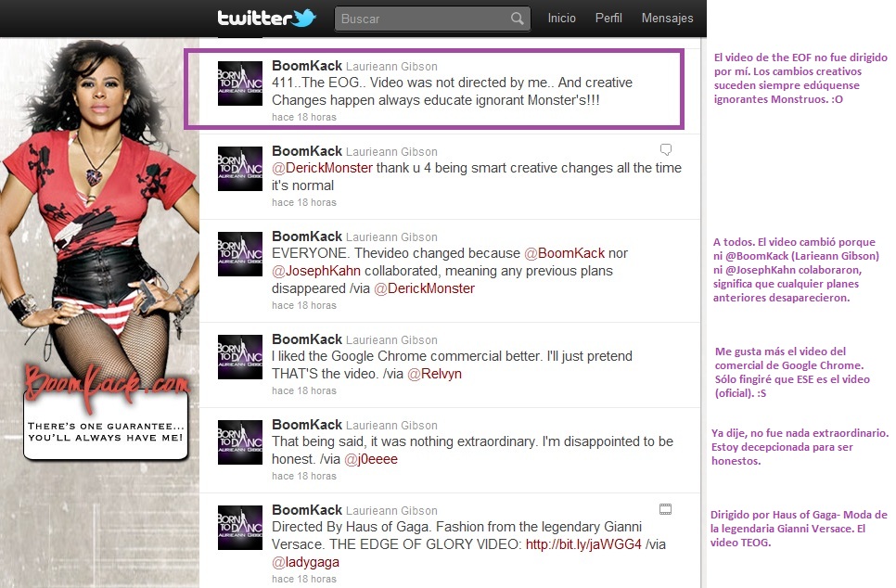This screenshot has height=588, width=896.
Task: Click the Twitter logo in header
Action: (x=267, y=18)
